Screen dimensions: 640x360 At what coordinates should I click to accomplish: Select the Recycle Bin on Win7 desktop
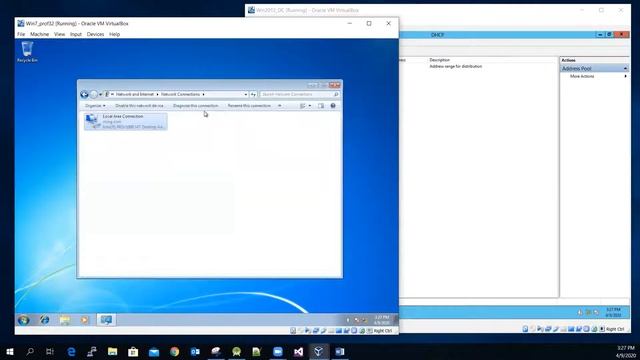[x=27, y=51]
